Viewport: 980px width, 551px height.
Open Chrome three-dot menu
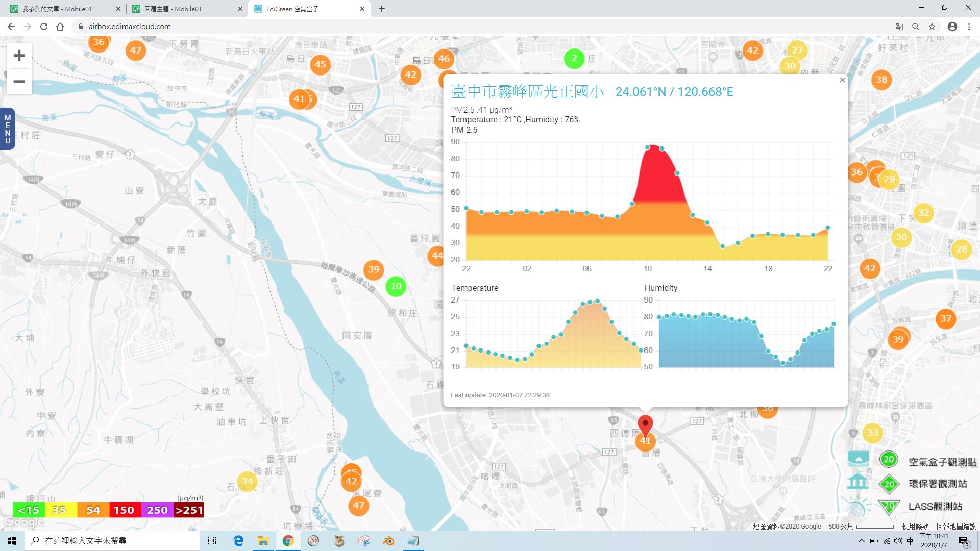coord(969,27)
